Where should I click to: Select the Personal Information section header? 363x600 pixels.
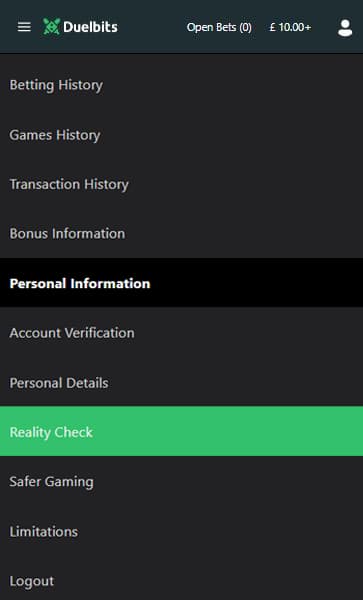coord(181,283)
